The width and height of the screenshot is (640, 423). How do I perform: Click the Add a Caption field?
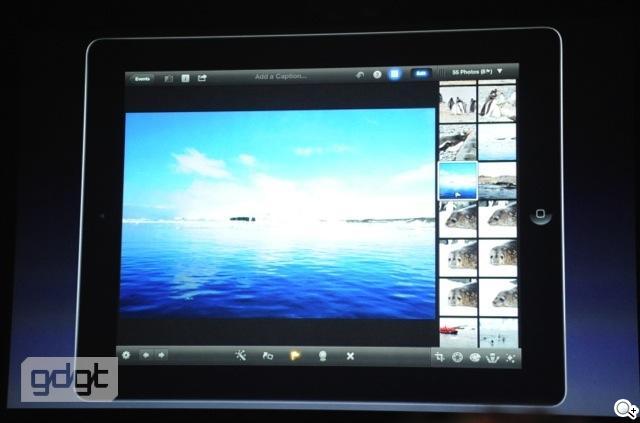(x=280, y=77)
